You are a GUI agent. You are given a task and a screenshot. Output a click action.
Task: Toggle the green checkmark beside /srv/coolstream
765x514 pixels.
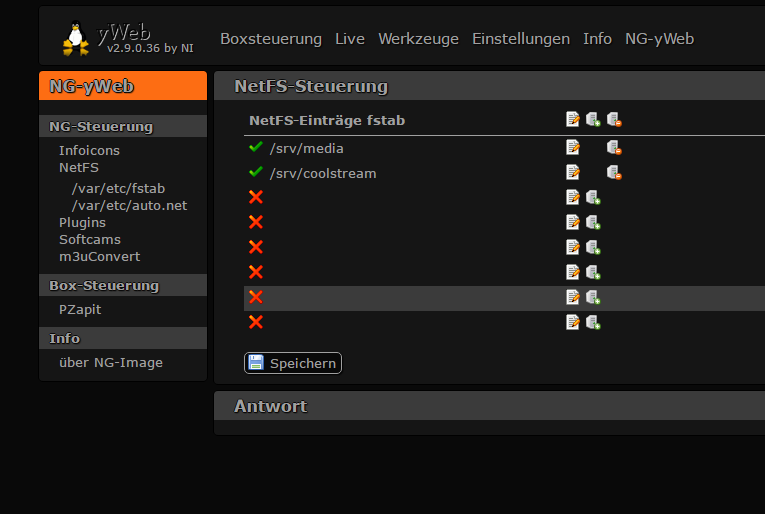click(x=256, y=173)
